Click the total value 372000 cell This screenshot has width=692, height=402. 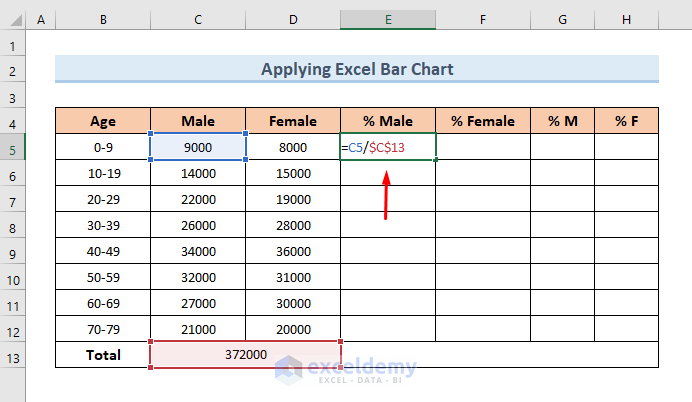coord(245,354)
